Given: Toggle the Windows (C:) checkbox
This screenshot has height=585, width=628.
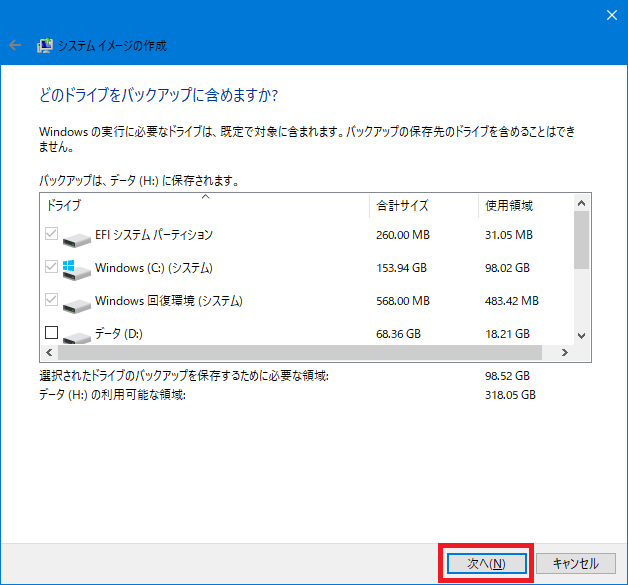Looking at the screenshot, I should click(51, 266).
